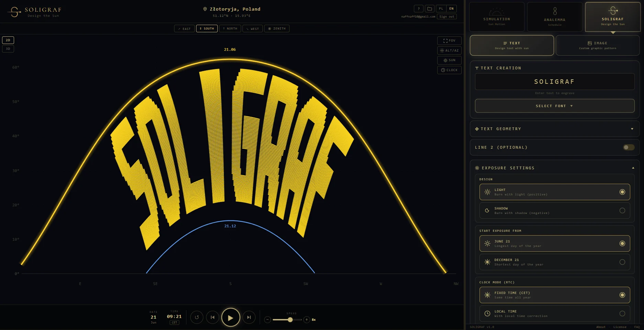This screenshot has height=330, width=644.
Task: Open the FAQ link
Action: [637, 327]
